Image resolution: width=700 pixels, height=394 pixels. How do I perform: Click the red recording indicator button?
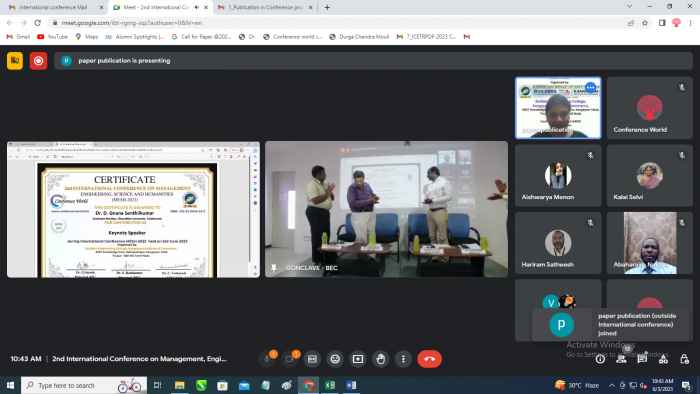[38, 61]
